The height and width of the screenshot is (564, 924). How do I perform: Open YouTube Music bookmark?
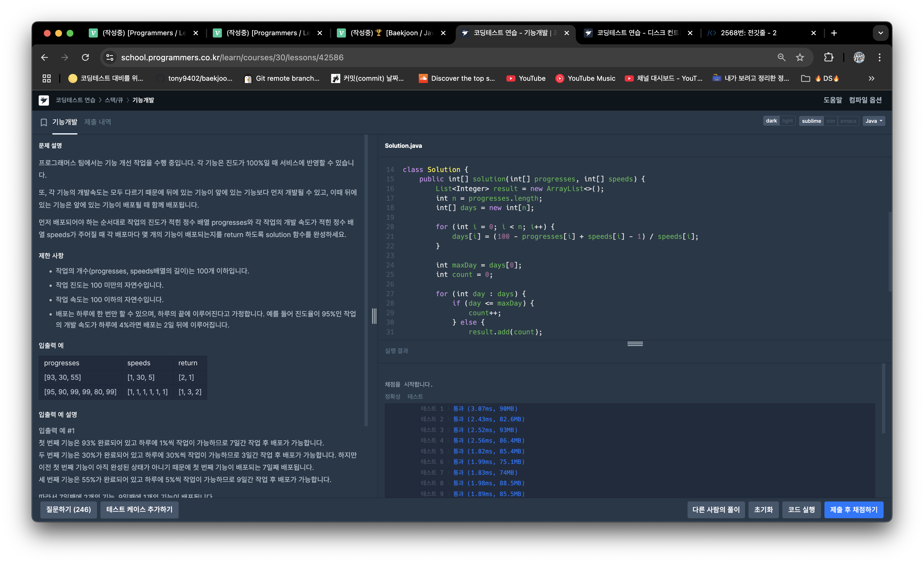point(585,78)
